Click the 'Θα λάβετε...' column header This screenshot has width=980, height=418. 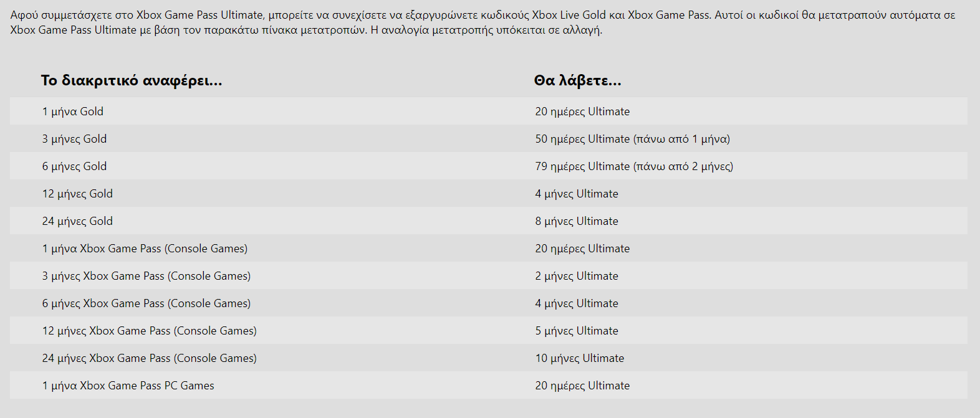pos(577,80)
